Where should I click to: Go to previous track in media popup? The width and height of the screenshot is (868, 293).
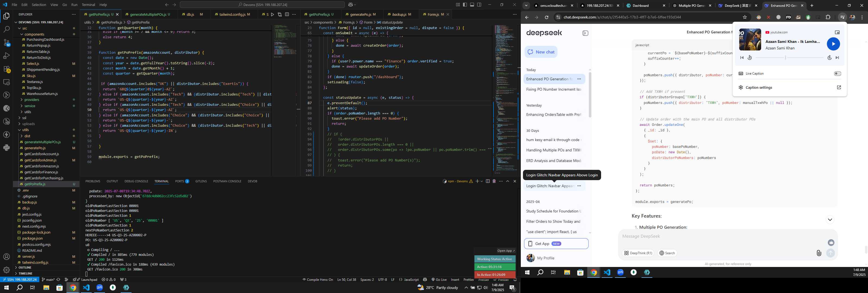coord(742,58)
